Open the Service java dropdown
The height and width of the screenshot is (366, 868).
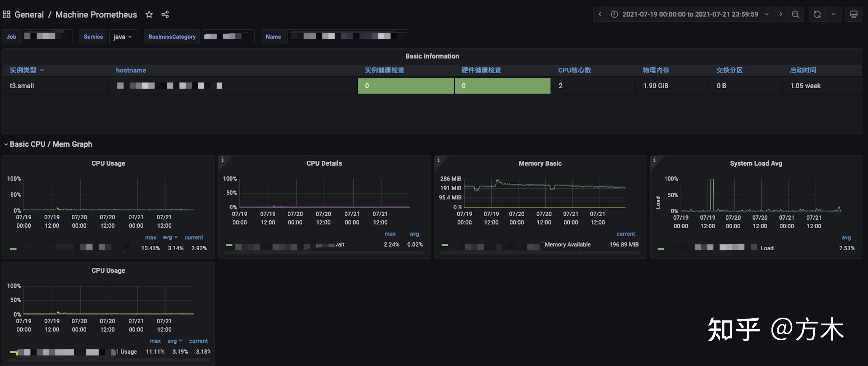pos(123,37)
